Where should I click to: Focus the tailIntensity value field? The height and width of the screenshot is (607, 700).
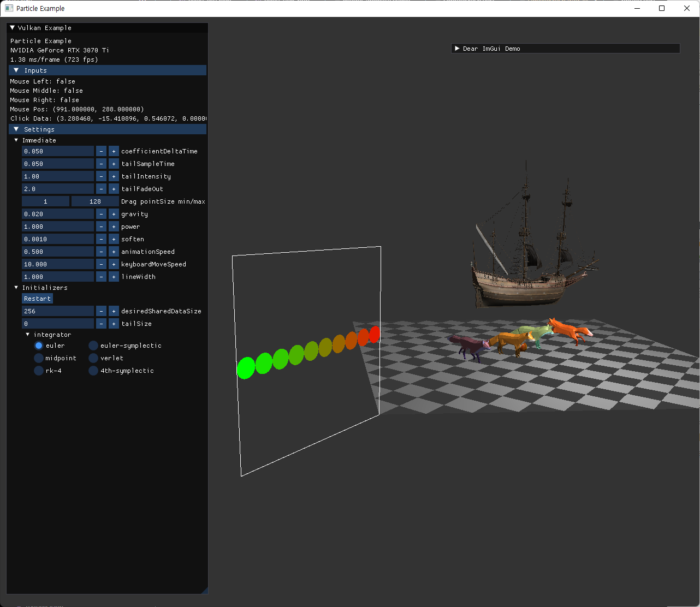coord(58,176)
